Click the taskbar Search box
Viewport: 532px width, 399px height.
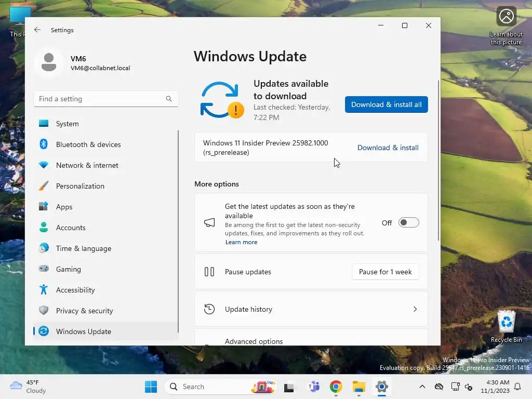coord(220,387)
